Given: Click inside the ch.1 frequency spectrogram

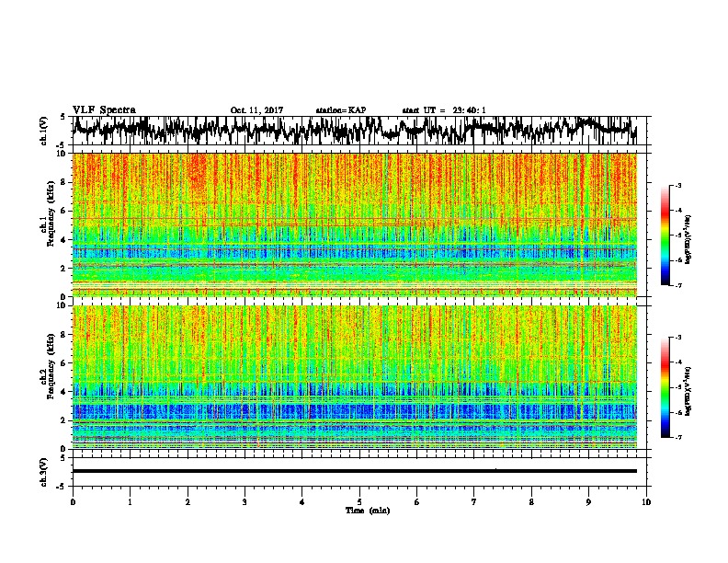Looking at the screenshot, I should click(x=354, y=224).
